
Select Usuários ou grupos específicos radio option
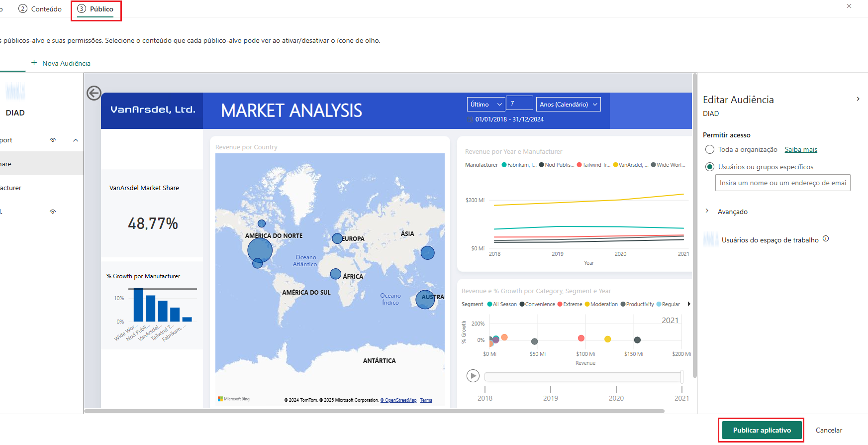(710, 167)
